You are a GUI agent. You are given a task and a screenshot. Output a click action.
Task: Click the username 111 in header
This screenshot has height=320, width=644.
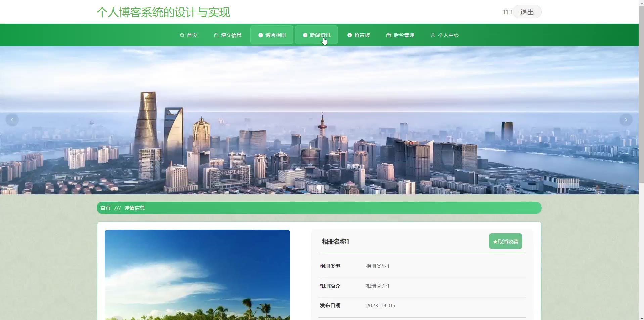[507, 12]
